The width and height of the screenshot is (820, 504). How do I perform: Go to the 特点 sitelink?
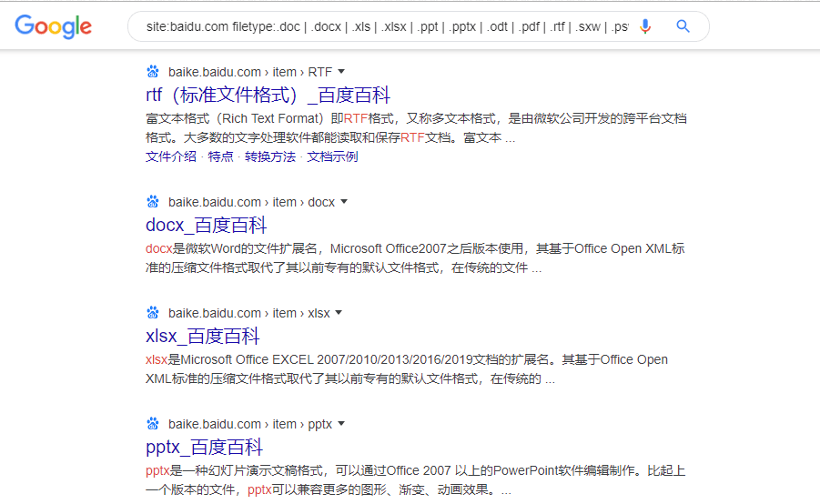[220, 156]
